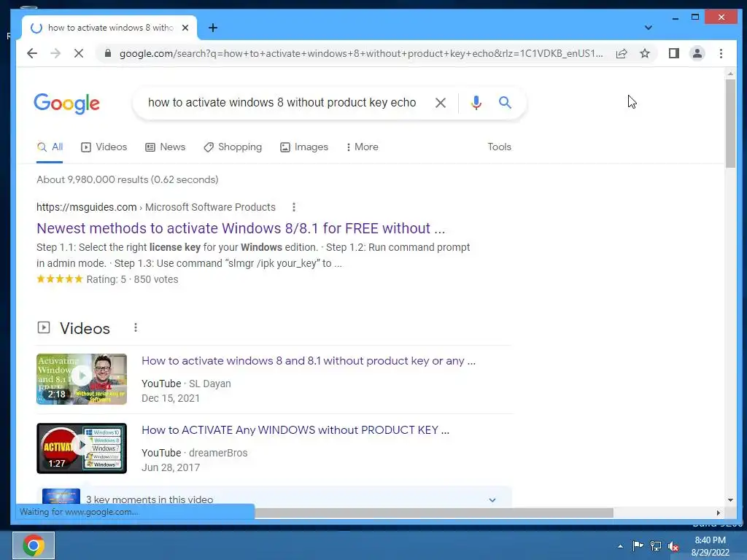Screen dimensions: 747x560
Task: Open 'How to activate windows 8 and 8.1' video link
Action: [309, 361]
